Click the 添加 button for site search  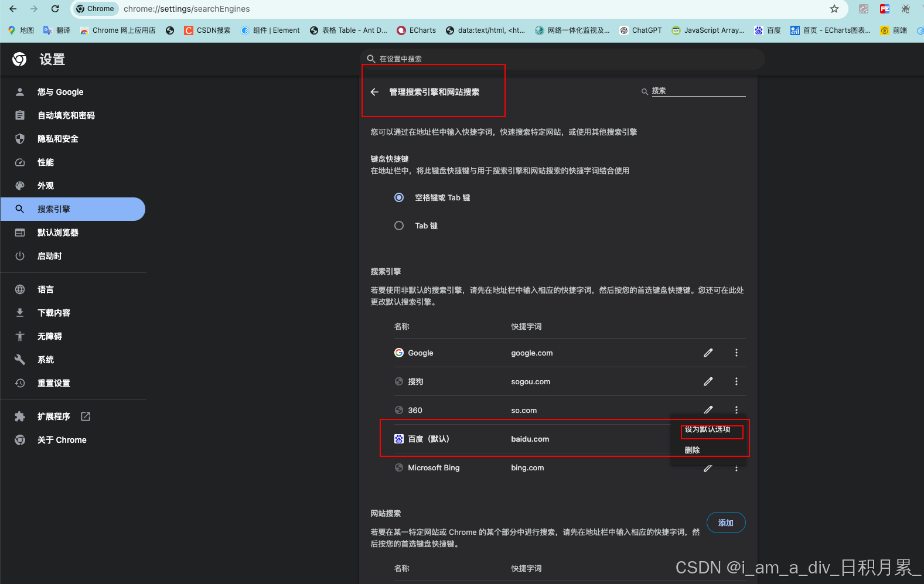726,522
